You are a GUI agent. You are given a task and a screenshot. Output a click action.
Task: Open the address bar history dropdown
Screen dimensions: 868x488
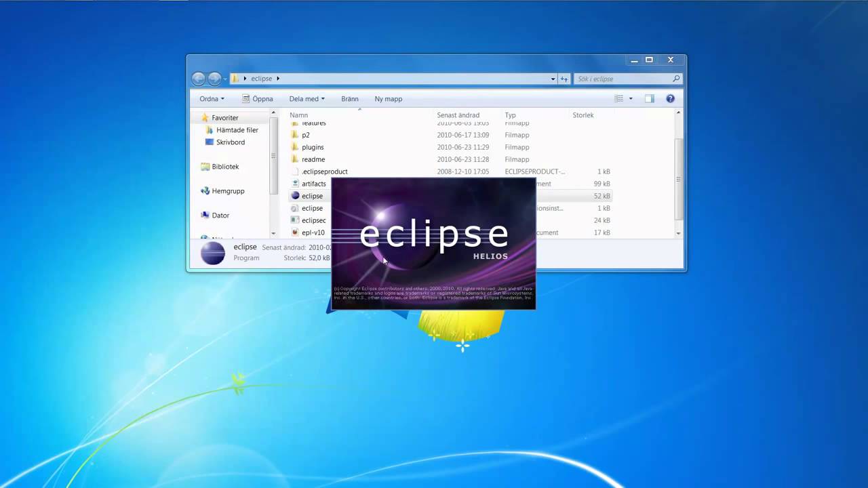553,79
